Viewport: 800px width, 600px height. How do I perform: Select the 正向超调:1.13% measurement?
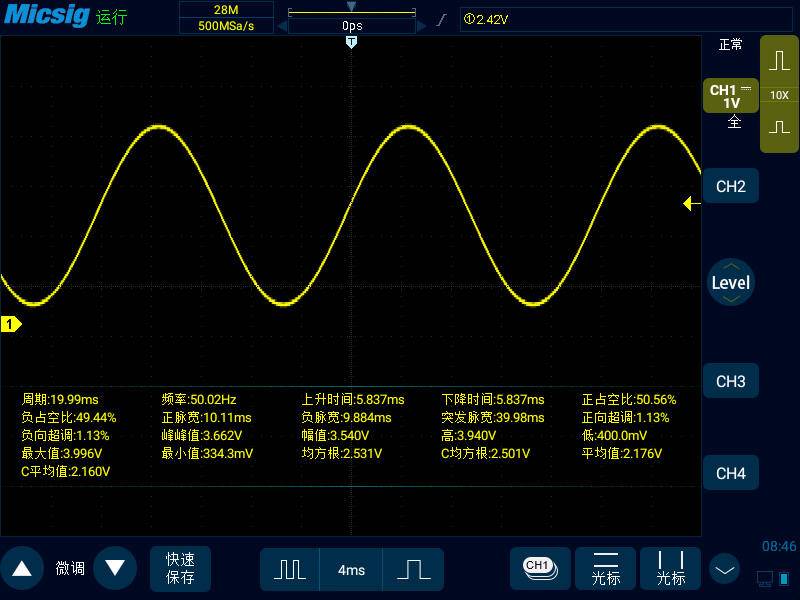pyautogui.click(x=626, y=417)
